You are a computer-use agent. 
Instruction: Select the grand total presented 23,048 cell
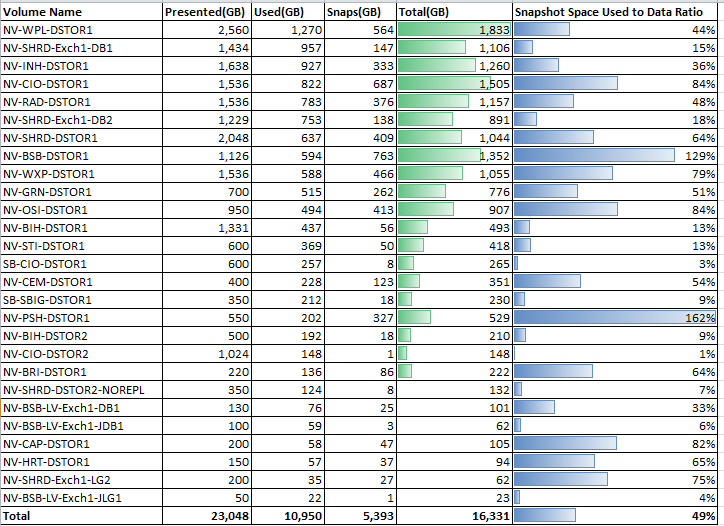(x=207, y=516)
